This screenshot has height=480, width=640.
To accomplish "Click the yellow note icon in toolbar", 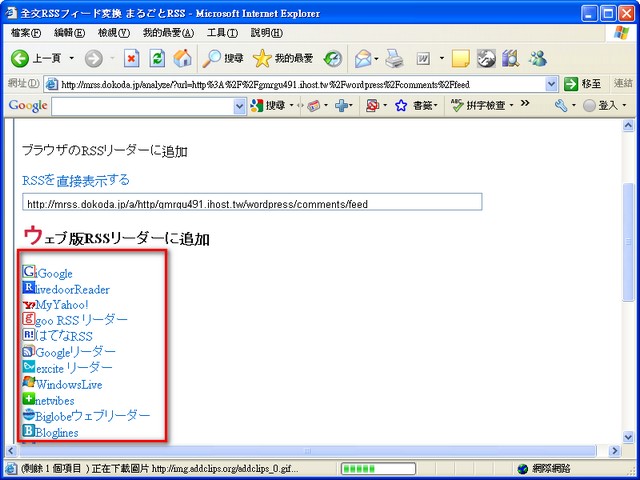I will [460, 59].
